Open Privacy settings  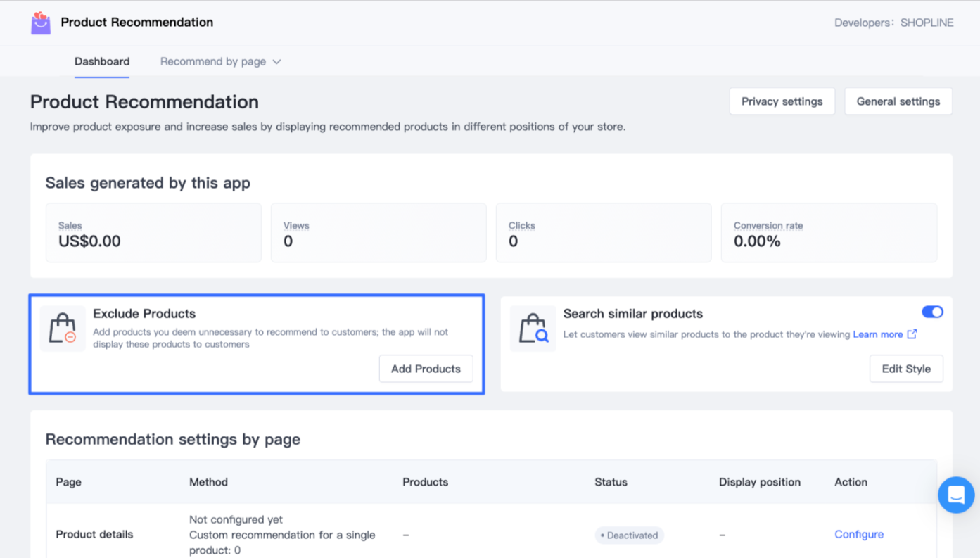782,101
